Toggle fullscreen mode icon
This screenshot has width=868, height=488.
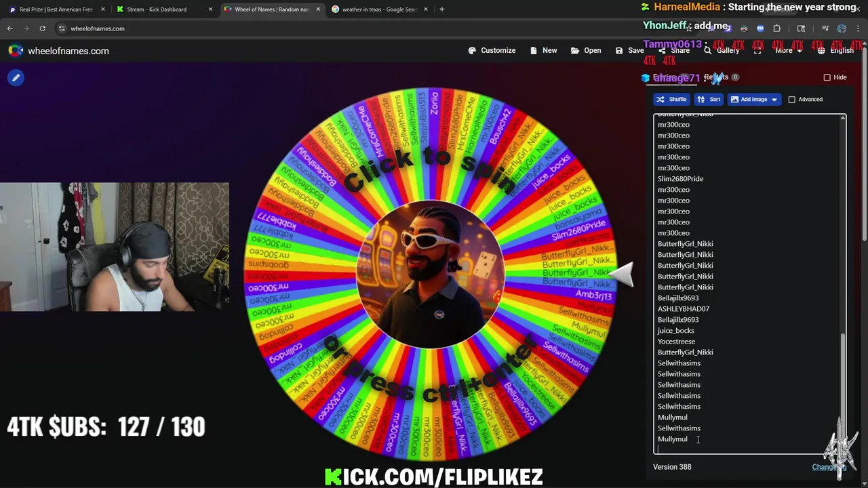pyautogui.click(x=757, y=50)
